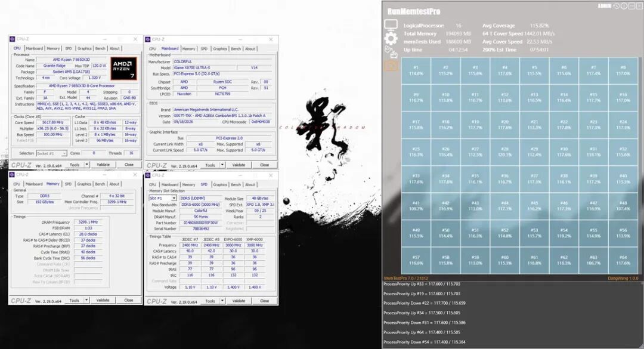Click the "MemTestPro 7.0 / 21812" status text
The image size is (644, 349).
(x=406, y=278)
